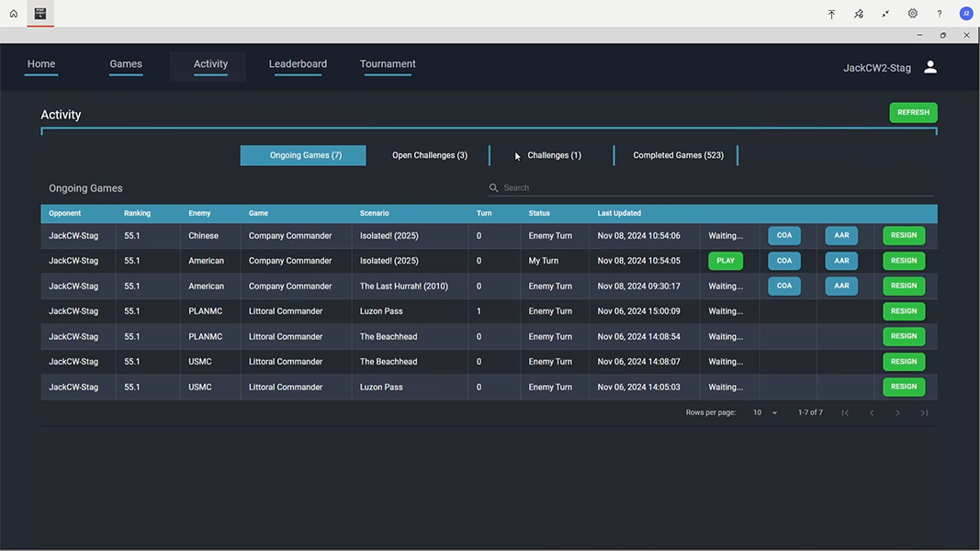Click the profile person icon beside JackCW2-Stag
The height and width of the screenshot is (551, 980).
click(929, 66)
